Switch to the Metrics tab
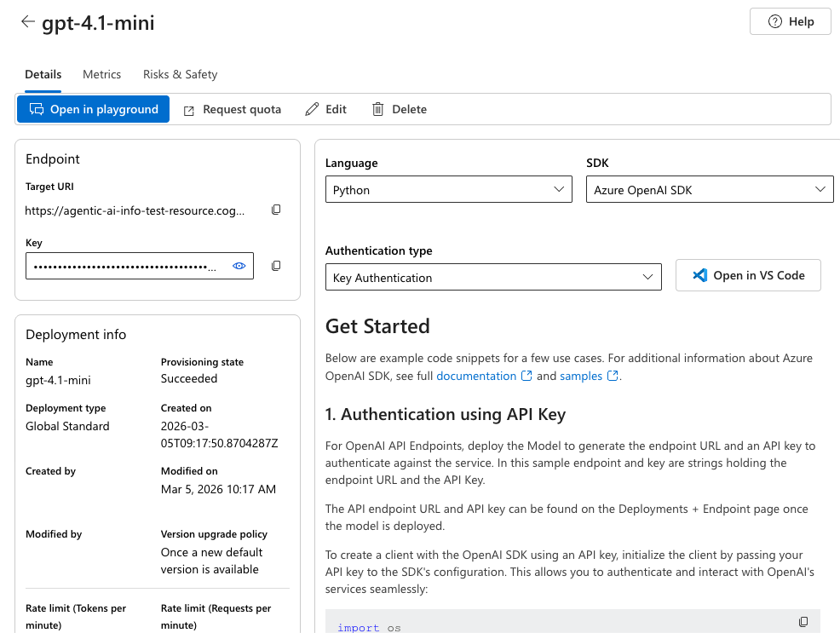The width and height of the screenshot is (840, 633). 101,74
